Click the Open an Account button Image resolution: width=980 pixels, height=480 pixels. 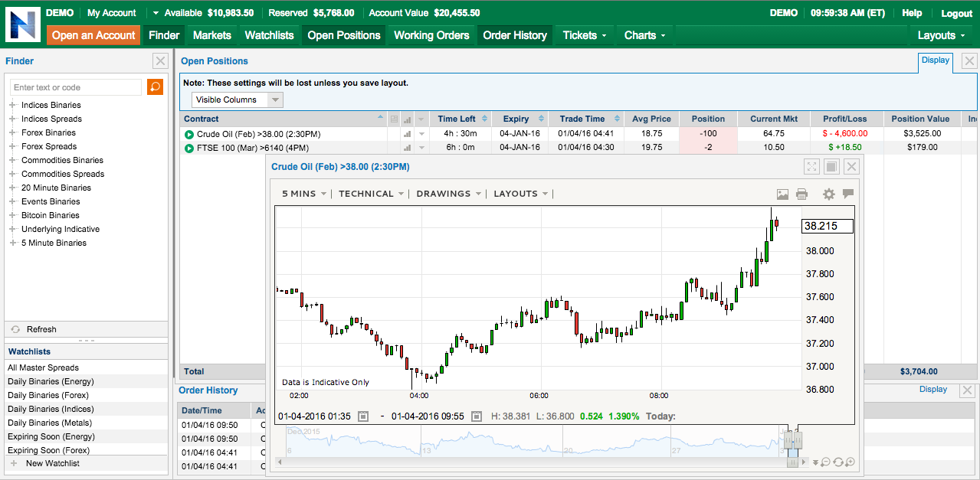pyautogui.click(x=93, y=35)
